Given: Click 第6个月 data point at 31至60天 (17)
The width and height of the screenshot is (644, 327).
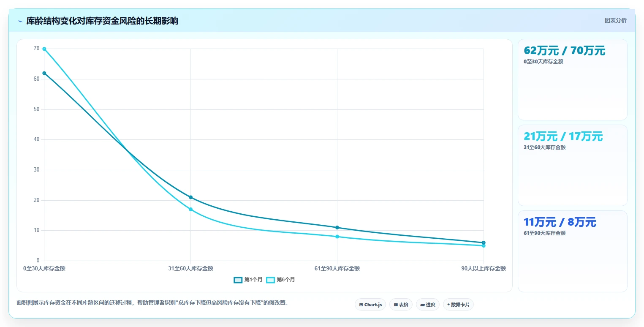Looking at the screenshot, I should tap(190, 209).
